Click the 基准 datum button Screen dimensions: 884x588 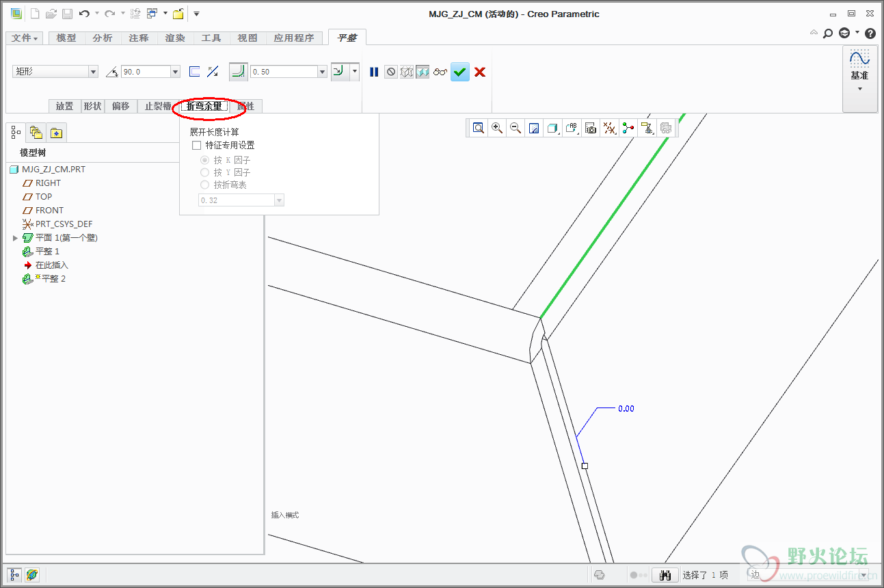pos(859,75)
